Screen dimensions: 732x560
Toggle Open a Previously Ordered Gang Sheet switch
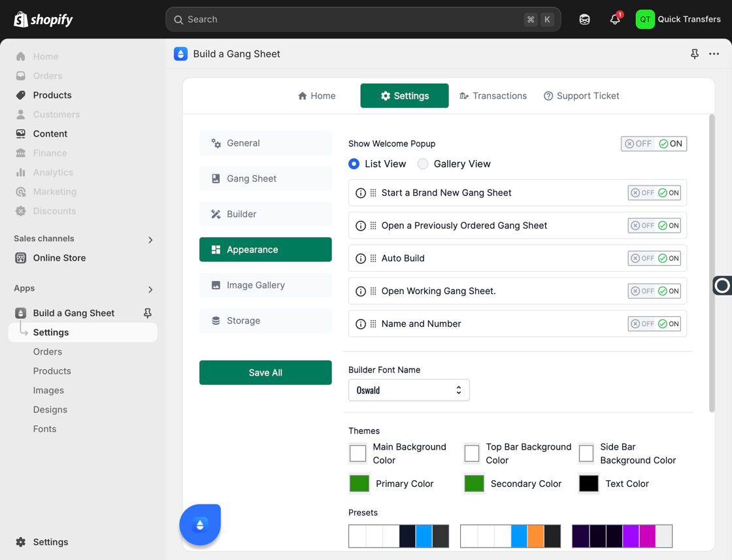pyautogui.click(x=654, y=225)
